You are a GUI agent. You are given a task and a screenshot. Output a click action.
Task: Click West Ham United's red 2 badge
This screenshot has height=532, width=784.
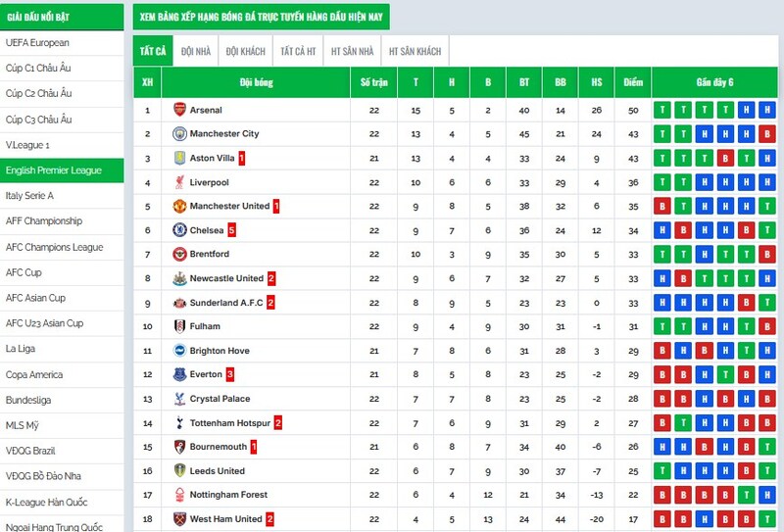(269, 518)
